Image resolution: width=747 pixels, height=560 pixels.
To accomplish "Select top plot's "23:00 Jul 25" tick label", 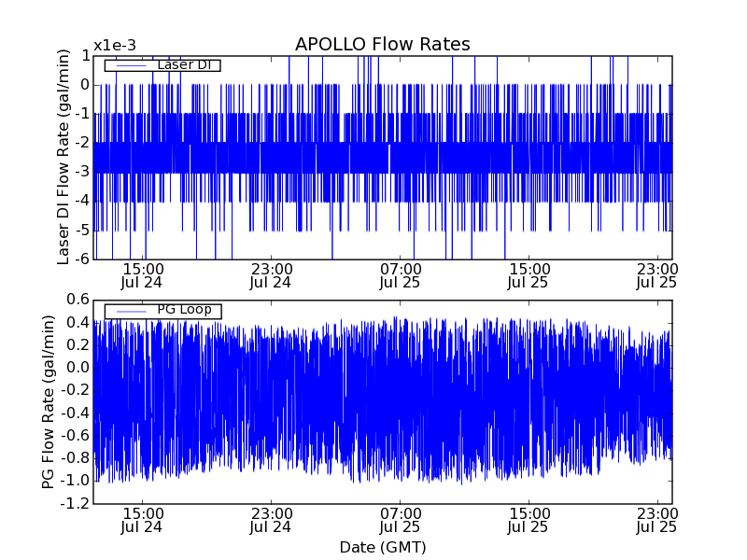I will click(656, 275).
